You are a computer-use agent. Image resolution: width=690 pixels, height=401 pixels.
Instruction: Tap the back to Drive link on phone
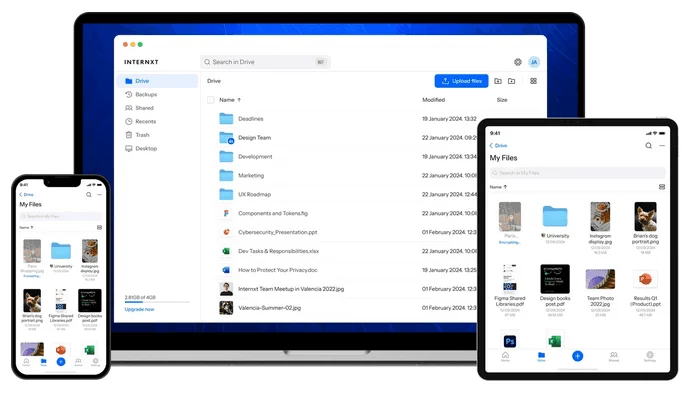point(26,195)
